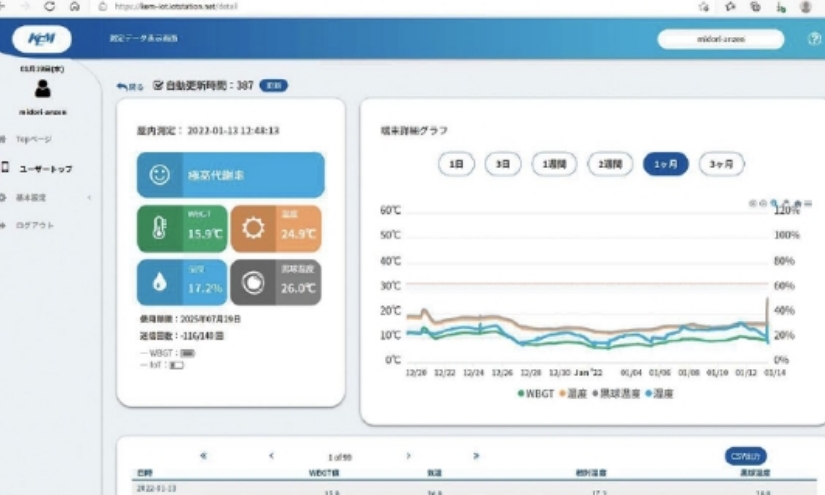Screen dimensions: 825x495
Task: Click the smiley face status icon
Action: click(160, 175)
